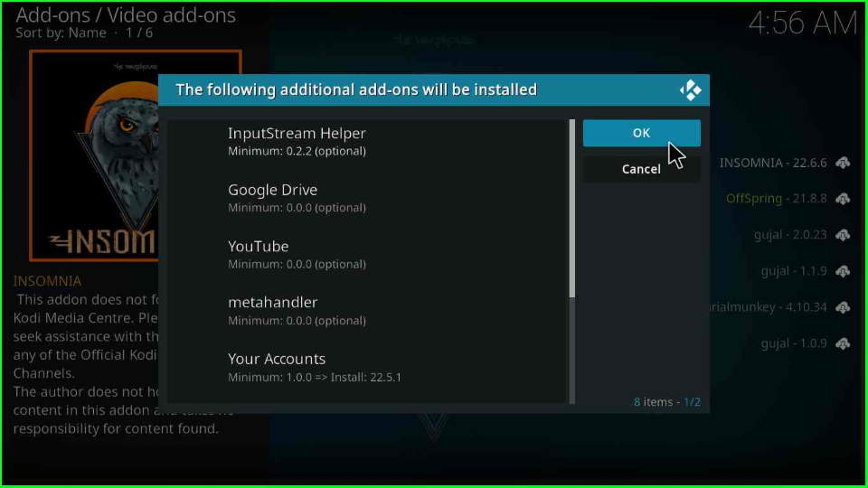Click the Add-ons / Video add-ons breadcrumb title
The image size is (868, 488).
point(126,15)
